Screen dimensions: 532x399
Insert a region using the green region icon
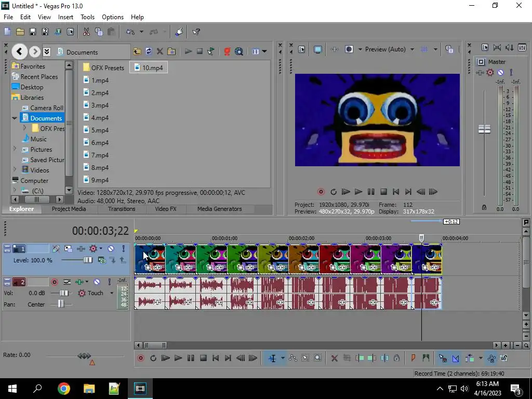(426, 358)
